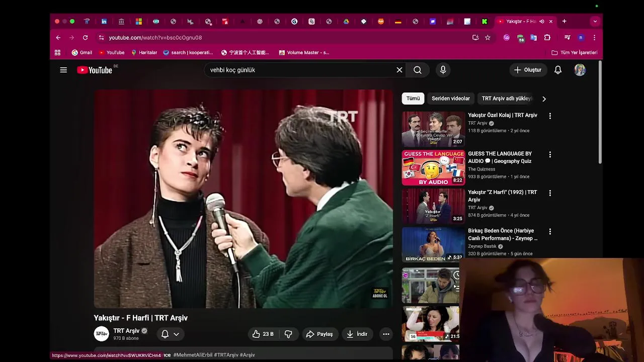Open Tüm Yer İşaretleri bookmarks folder
The image size is (644, 362).
pos(575,52)
